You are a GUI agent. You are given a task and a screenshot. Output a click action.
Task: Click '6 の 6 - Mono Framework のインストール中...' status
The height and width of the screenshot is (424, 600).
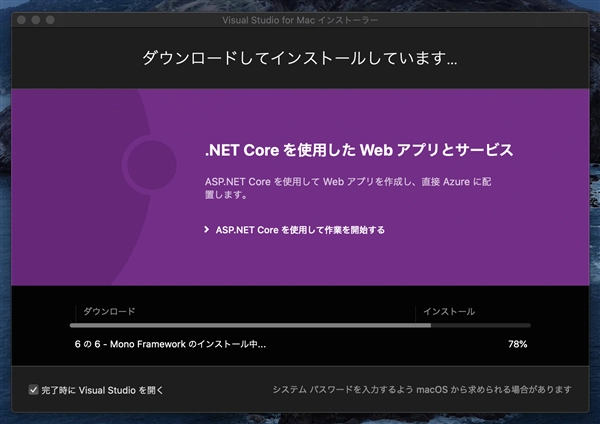[x=170, y=344]
